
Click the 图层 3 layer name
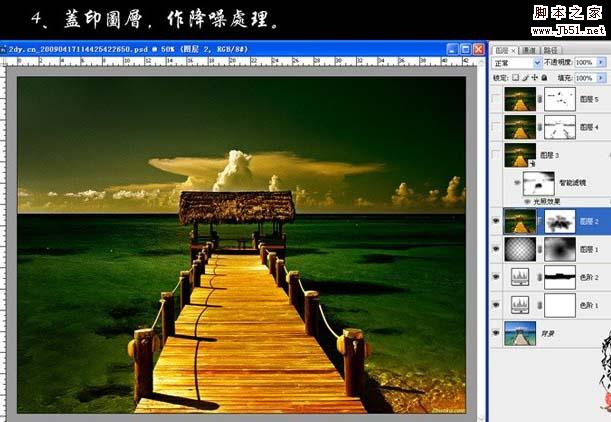point(549,155)
